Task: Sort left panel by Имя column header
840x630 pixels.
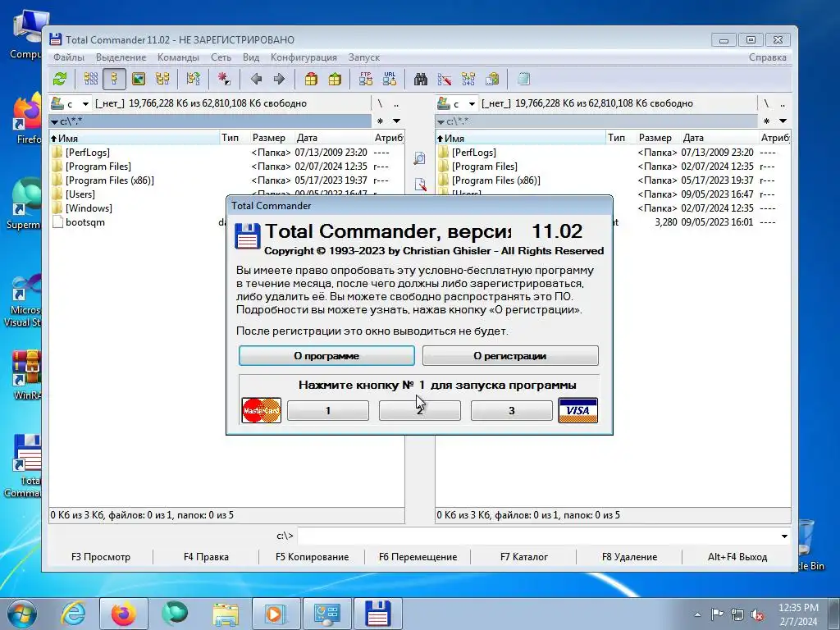Action: click(x=135, y=138)
